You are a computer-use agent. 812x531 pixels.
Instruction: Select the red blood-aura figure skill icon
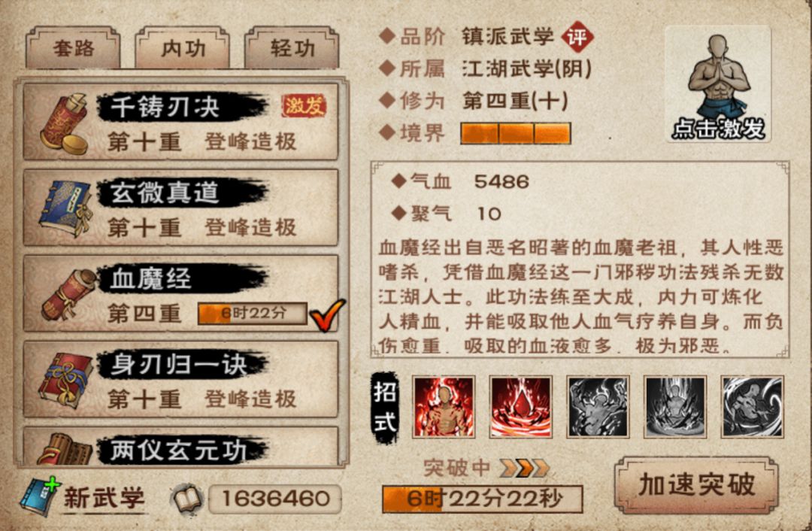(444, 407)
